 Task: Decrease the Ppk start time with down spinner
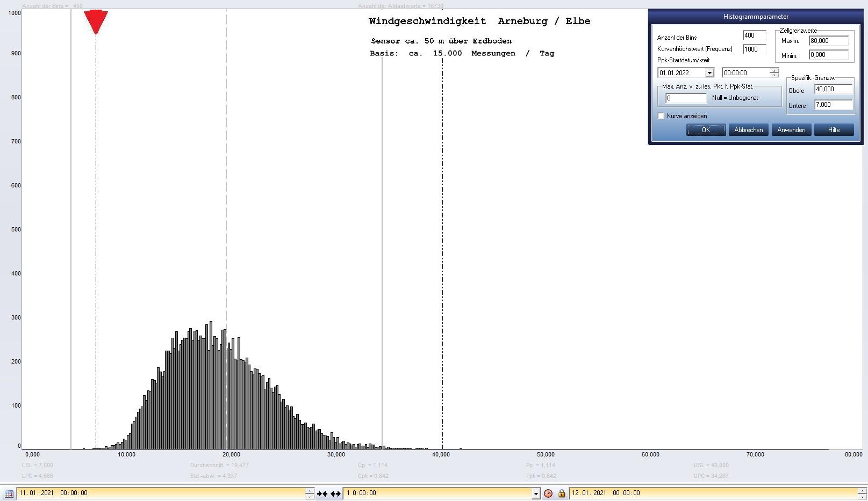tap(774, 75)
